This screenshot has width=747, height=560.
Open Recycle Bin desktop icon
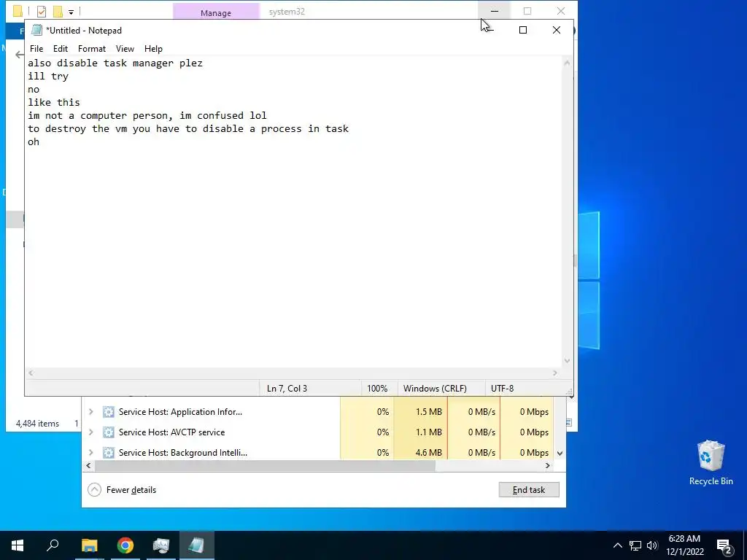[711, 462]
